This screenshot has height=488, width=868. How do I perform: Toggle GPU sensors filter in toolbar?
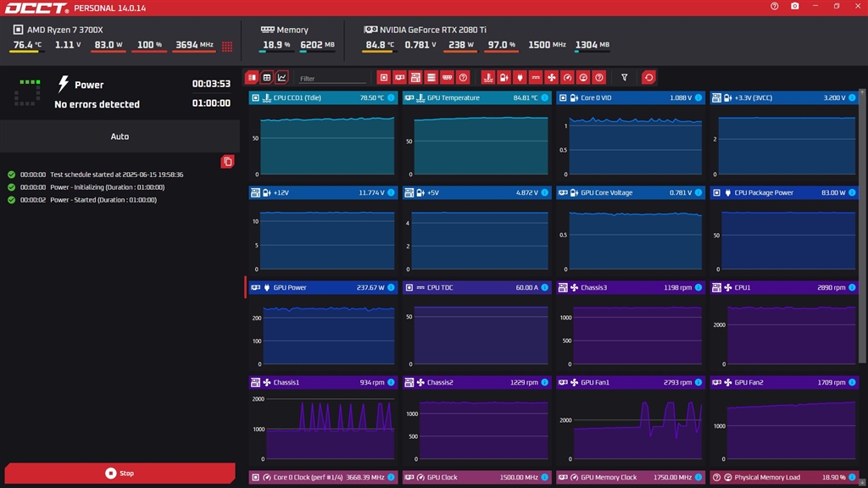pos(400,77)
